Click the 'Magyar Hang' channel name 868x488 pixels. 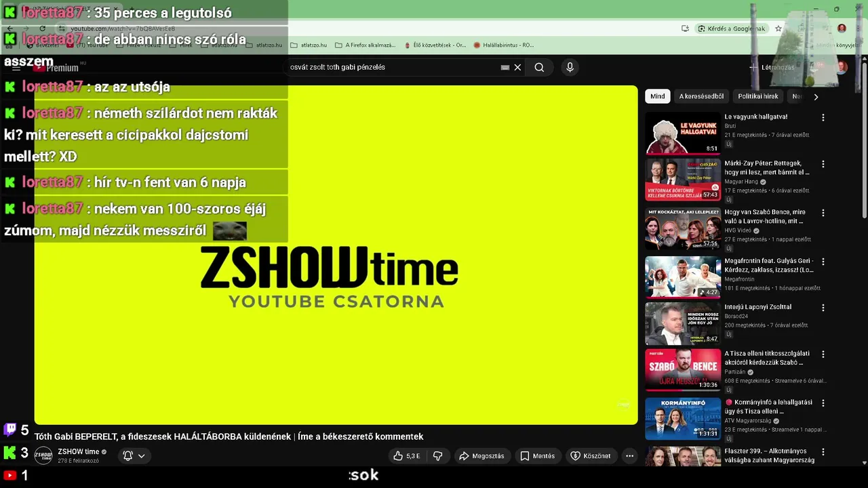pos(741,182)
